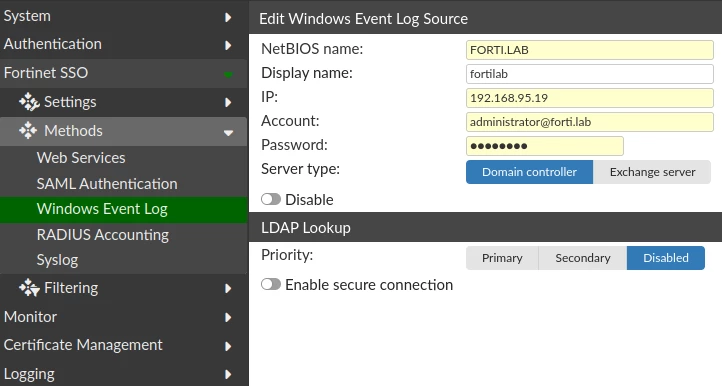Expand the System menu arrow
The height and width of the screenshot is (386, 722).
point(228,17)
